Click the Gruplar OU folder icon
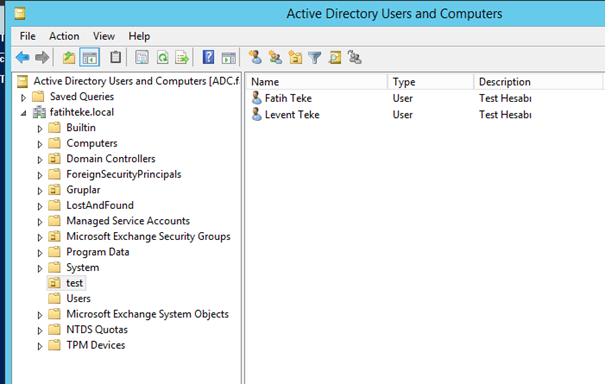This screenshot has width=605, height=384. click(x=54, y=190)
